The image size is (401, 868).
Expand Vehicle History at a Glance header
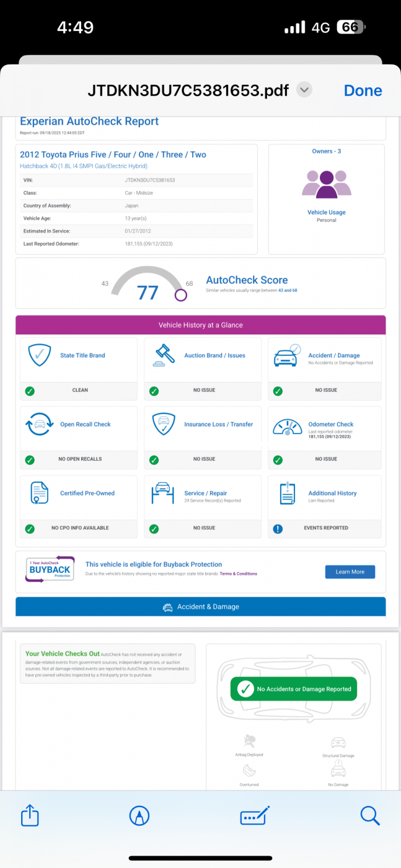200,325
